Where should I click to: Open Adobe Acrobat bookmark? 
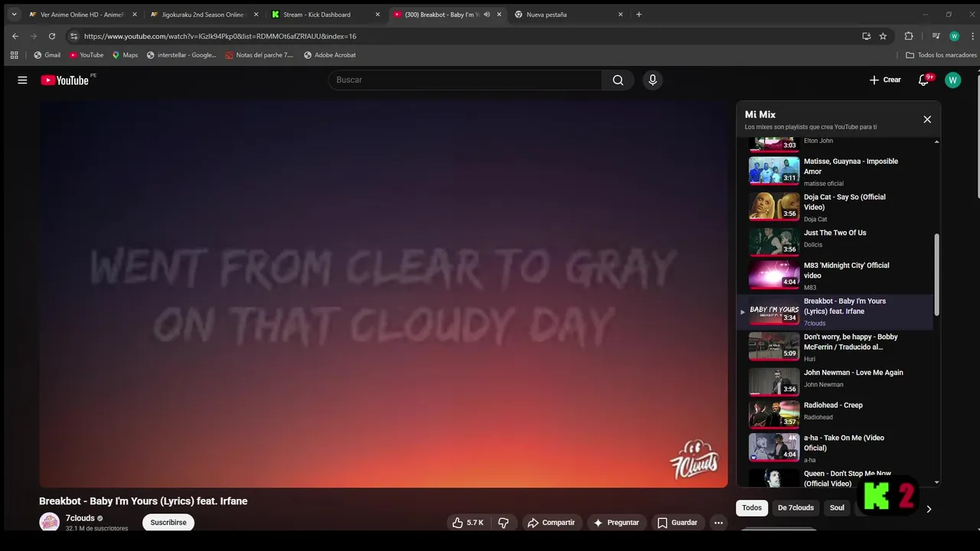pos(330,55)
